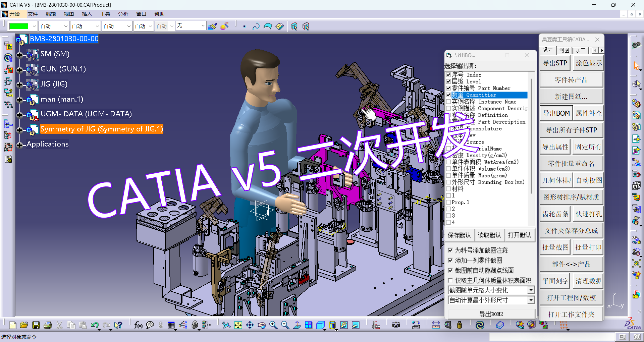The image size is (644, 342).
Task: Click the New document icon
Action: (13, 325)
